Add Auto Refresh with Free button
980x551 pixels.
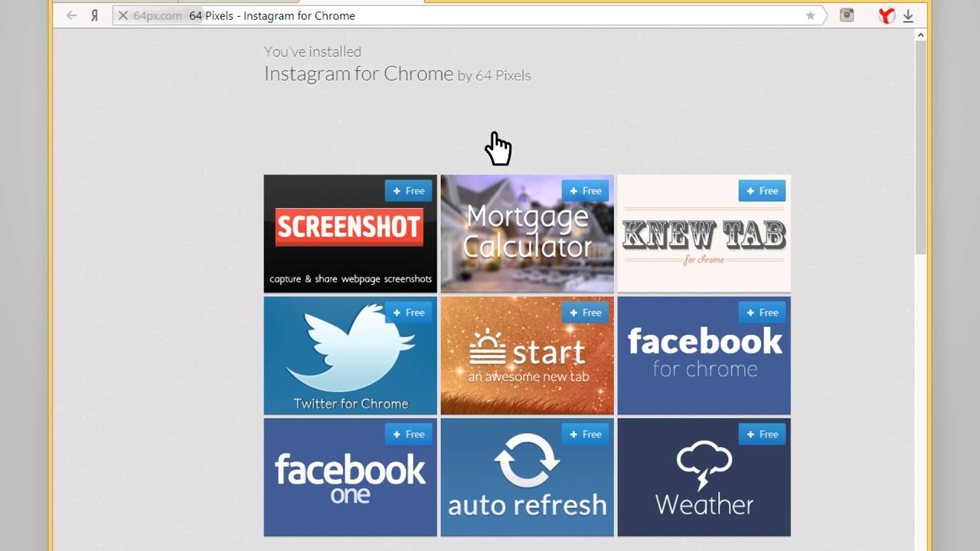(x=585, y=434)
